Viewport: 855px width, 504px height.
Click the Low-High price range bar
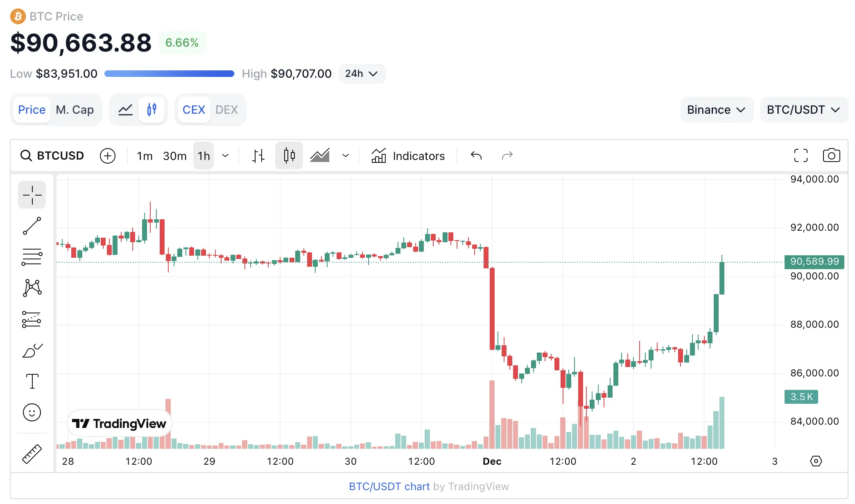click(x=169, y=74)
